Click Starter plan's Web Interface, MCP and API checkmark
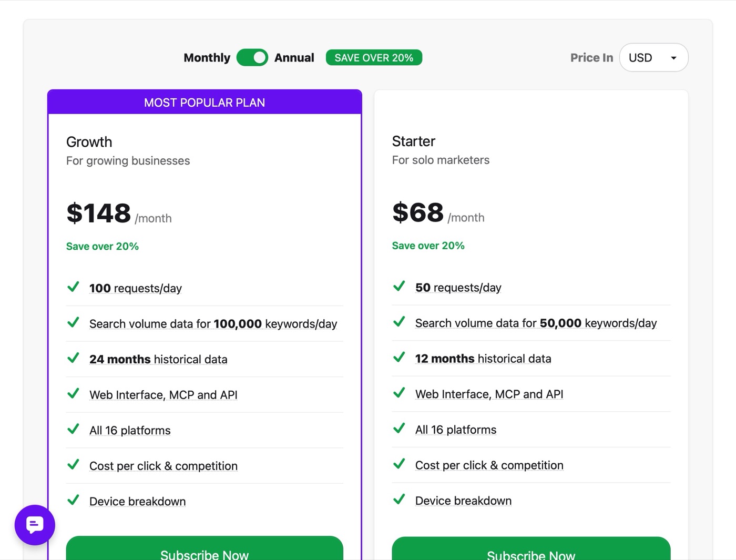 (399, 393)
